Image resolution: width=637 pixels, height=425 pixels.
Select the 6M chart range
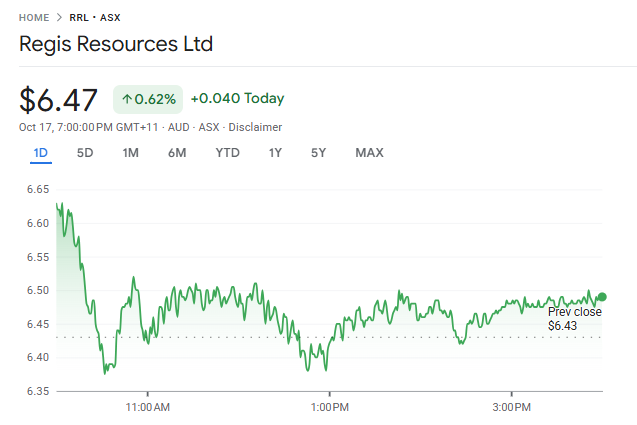177,153
